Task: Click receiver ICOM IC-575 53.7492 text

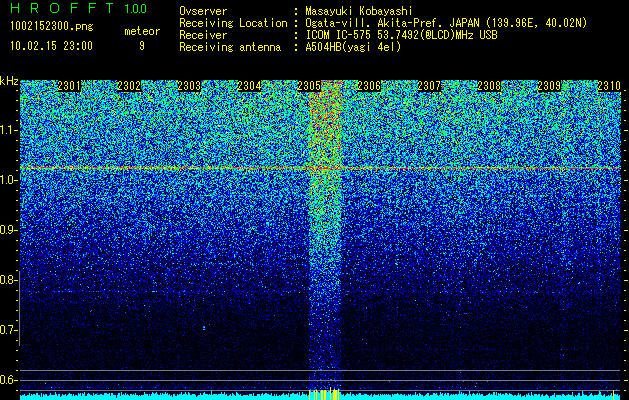Action: 401,35
